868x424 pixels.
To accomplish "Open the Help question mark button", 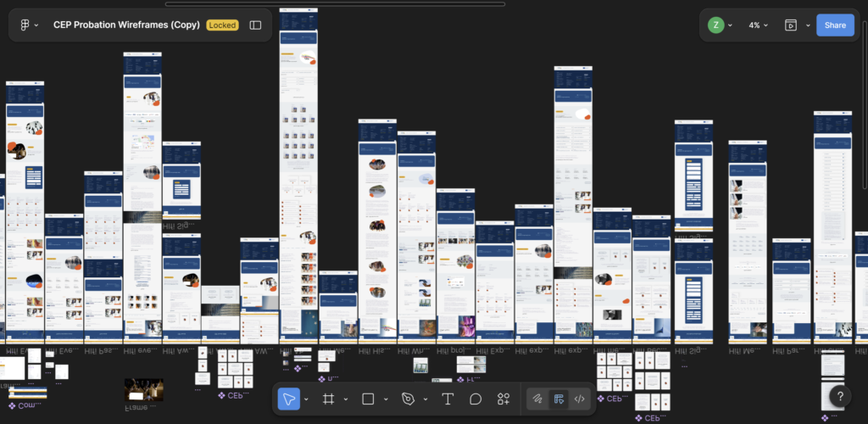I will [839, 395].
